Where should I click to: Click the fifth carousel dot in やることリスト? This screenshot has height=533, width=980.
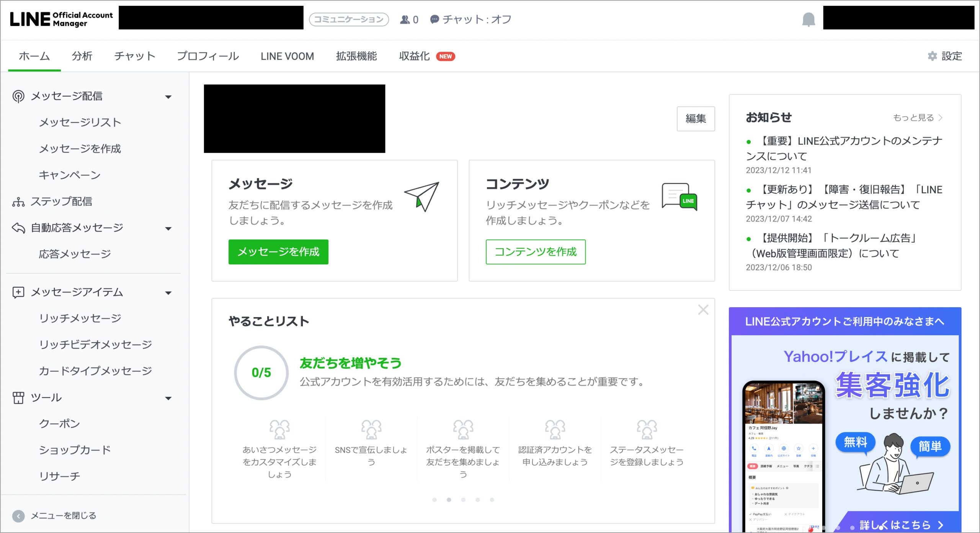click(492, 500)
